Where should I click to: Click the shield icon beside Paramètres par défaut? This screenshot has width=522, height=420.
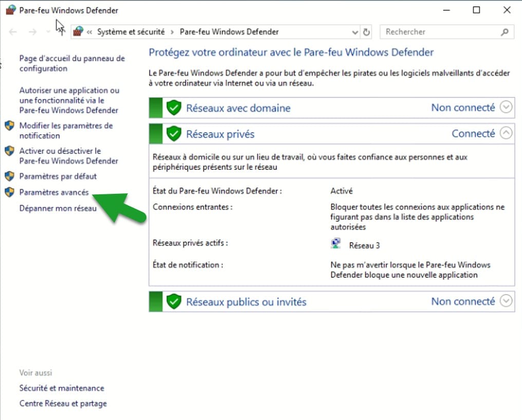pos(10,176)
